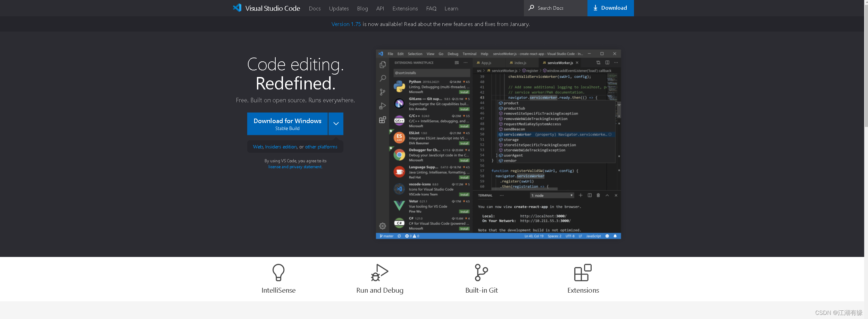Click 'UTF-8' in the screenshot's status bar

click(570, 236)
